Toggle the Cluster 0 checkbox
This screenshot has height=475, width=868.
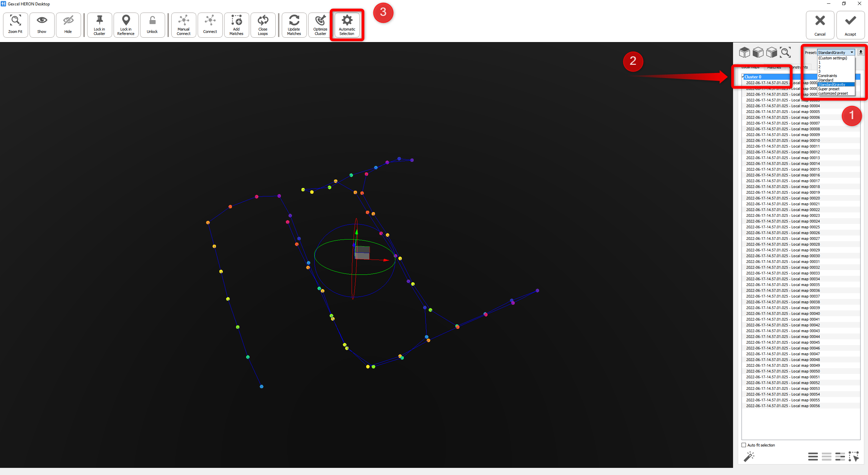click(x=743, y=77)
